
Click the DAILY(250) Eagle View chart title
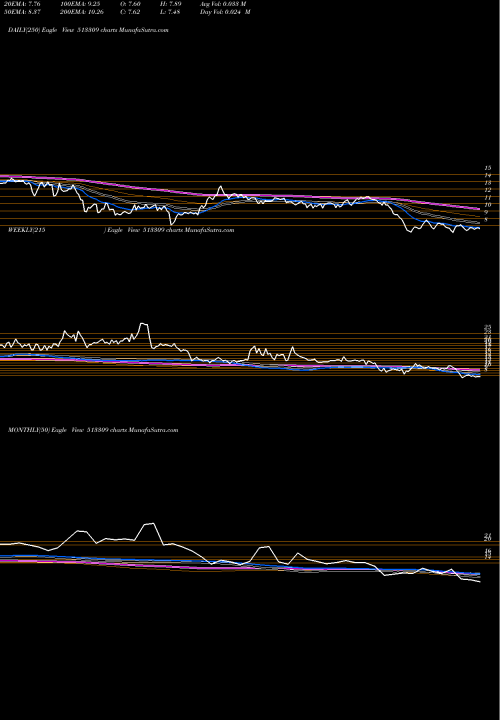point(88,30)
